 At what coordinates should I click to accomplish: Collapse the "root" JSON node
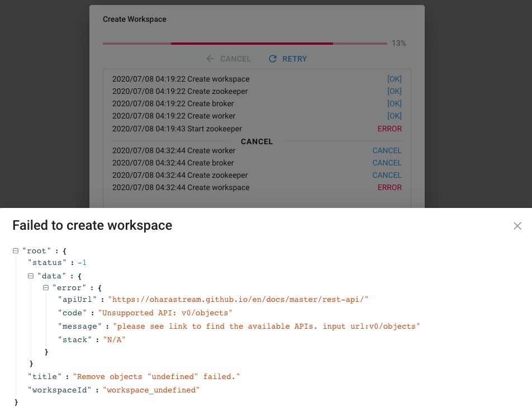coord(16,251)
